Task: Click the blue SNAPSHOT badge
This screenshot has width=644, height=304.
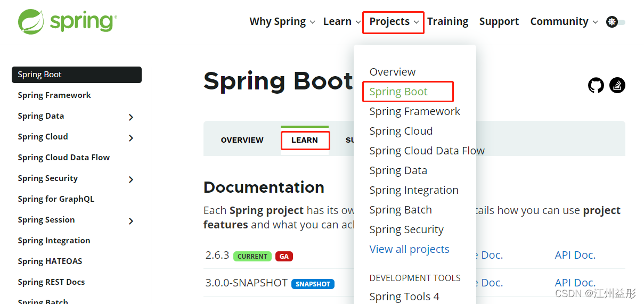Action: [x=313, y=284]
